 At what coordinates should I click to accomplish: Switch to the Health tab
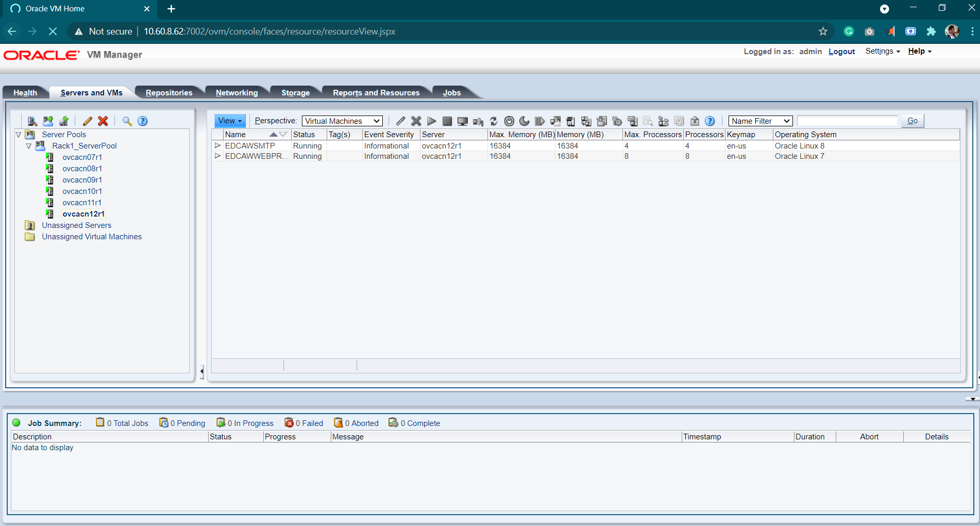coord(25,93)
